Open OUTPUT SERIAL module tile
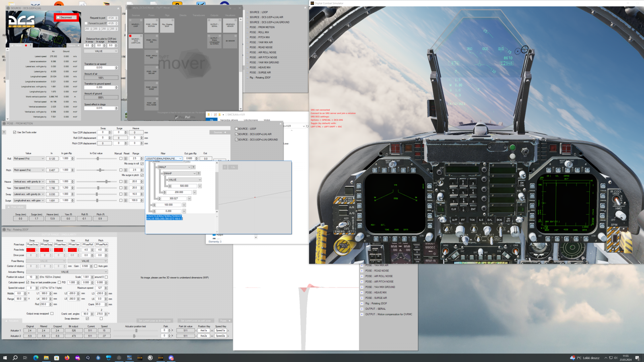This screenshot has width=644, height=362. pos(214,25)
